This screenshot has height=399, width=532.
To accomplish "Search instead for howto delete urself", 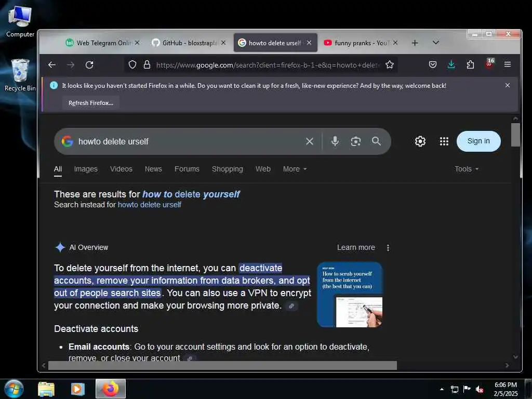I will tap(149, 205).
